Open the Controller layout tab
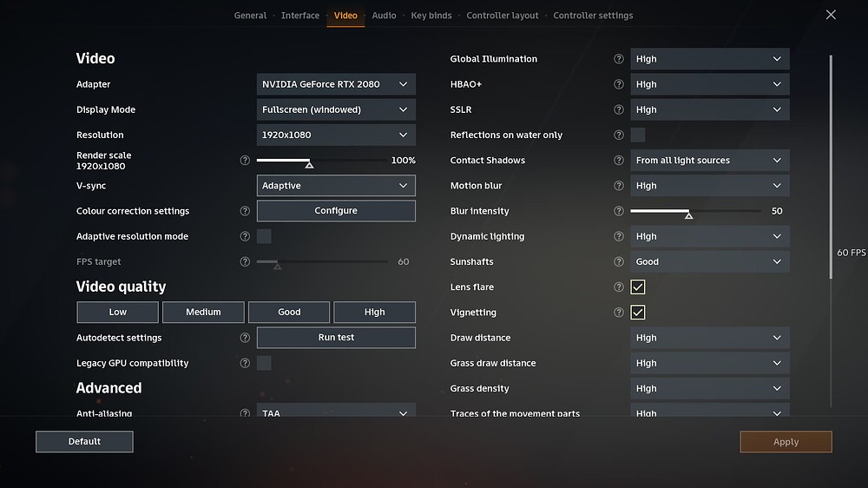The width and height of the screenshot is (868, 488). (502, 16)
